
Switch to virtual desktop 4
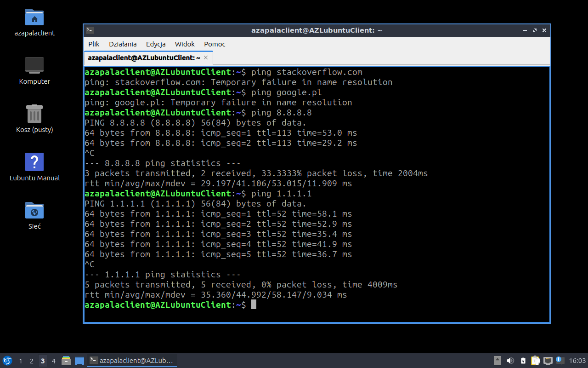tap(54, 361)
